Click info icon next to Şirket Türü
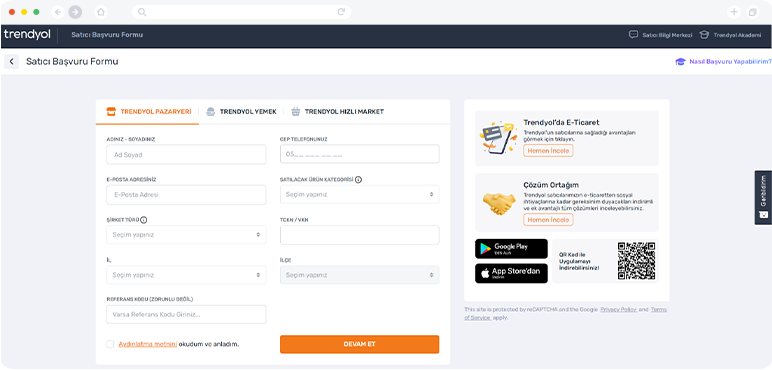The width and height of the screenshot is (772, 370). pyautogui.click(x=144, y=220)
